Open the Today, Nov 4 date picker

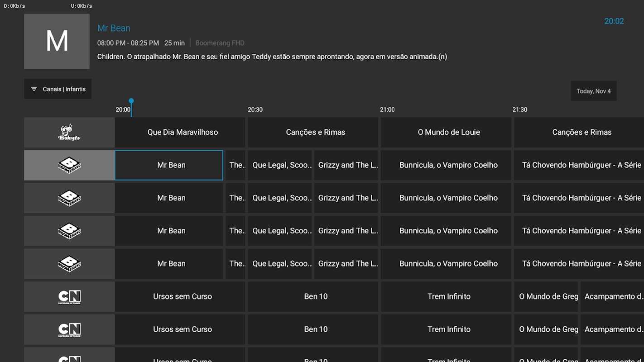pos(593,91)
